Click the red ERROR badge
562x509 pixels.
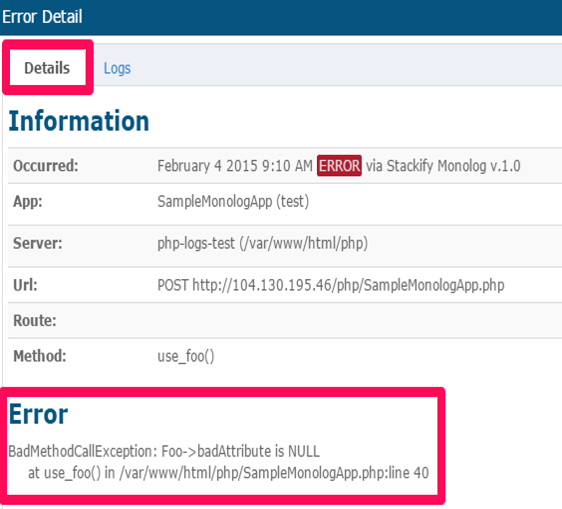point(339,166)
